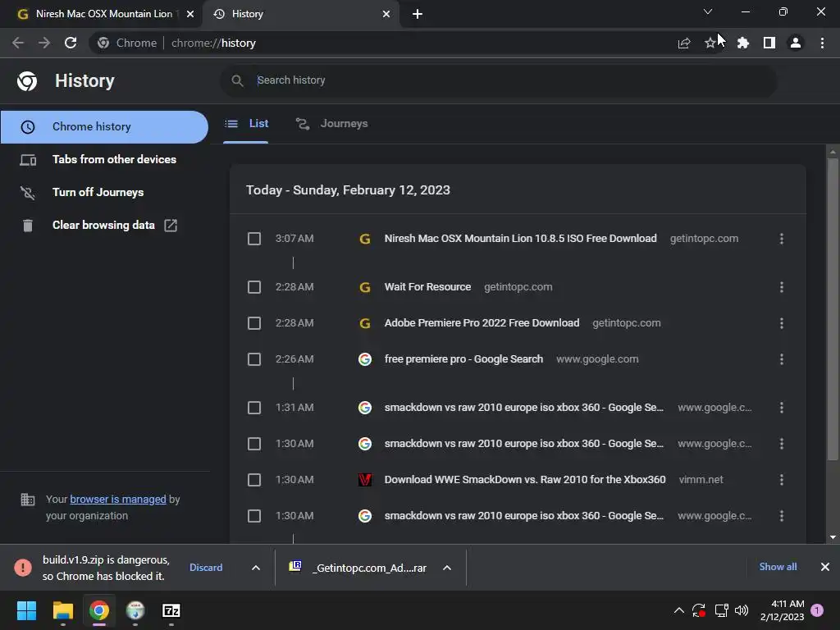Open more actions for Adobe Premiere Pro entry
This screenshot has height=630, width=840.
pos(782,323)
